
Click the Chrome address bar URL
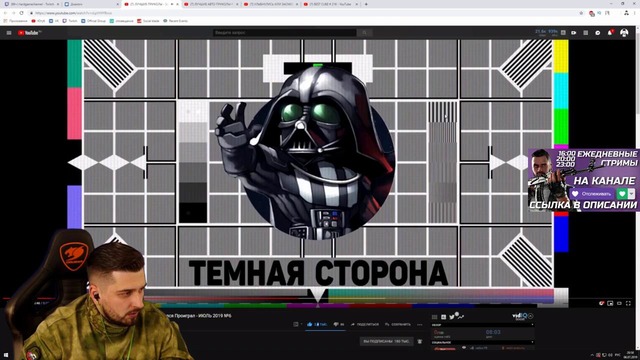point(73,13)
